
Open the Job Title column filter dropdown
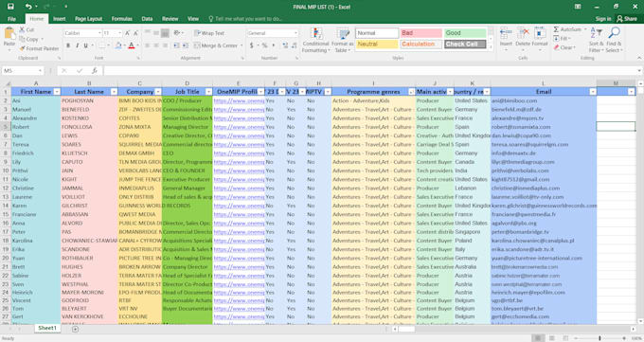click(x=208, y=92)
